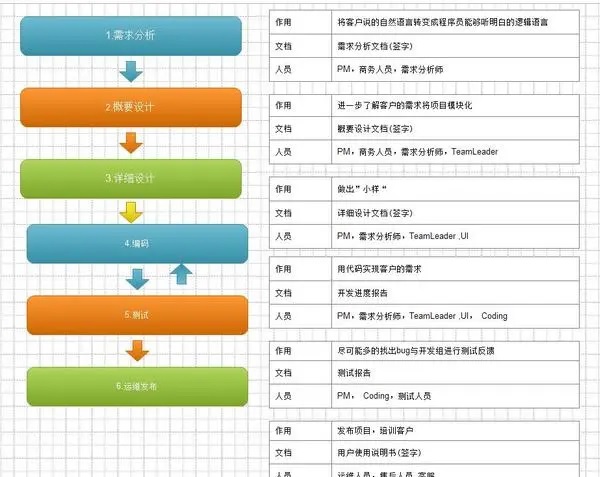Click the green 3.详细设计 box
600x477 pixels.
point(131,178)
